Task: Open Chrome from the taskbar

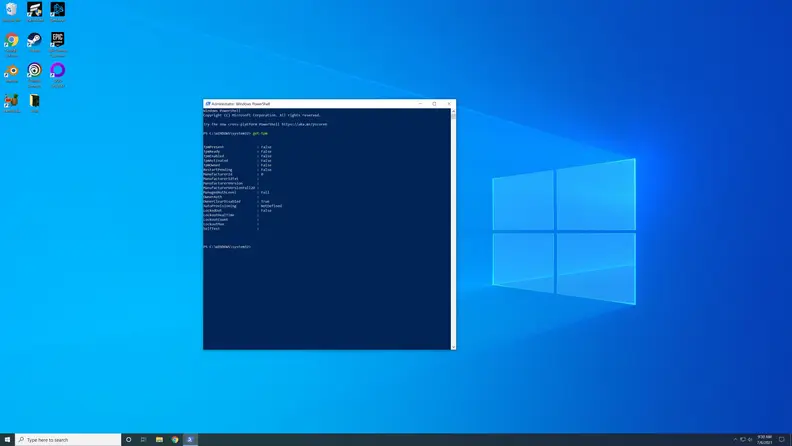Action: point(175,439)
